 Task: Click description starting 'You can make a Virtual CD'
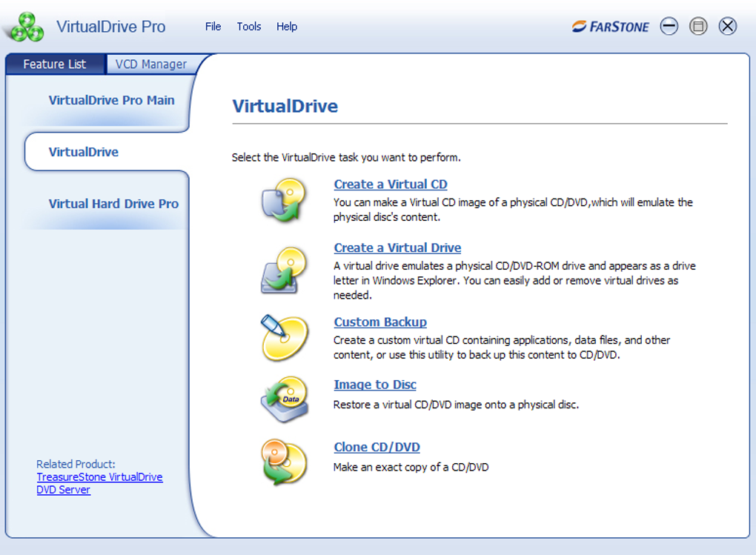[x=513, y=210]
